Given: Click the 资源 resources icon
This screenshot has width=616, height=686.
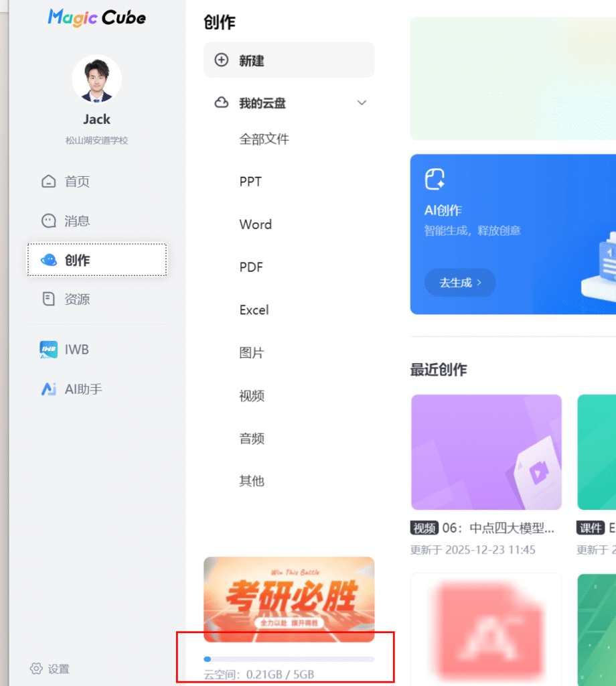Looking at the screenshot, I should (x=48, y=299).
